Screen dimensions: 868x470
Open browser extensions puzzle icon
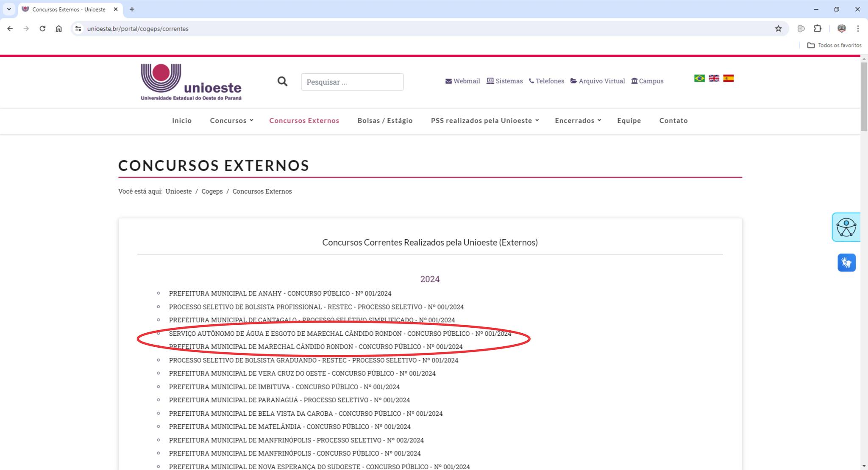(x=818, y=29)
